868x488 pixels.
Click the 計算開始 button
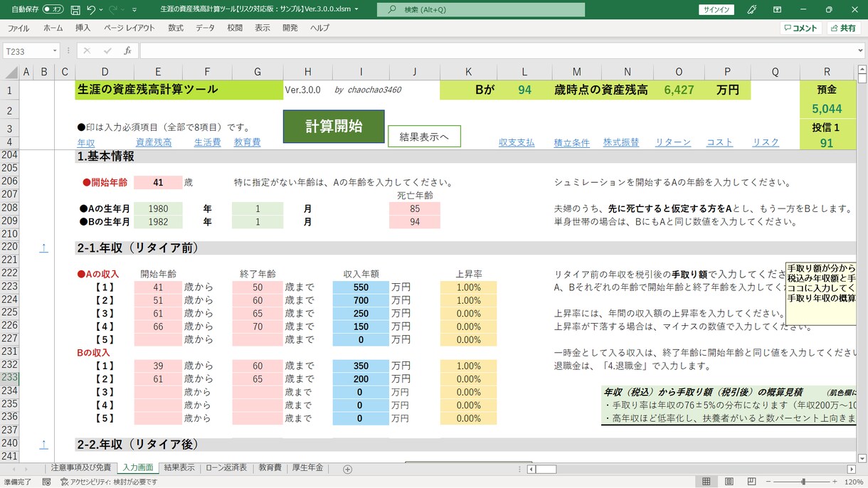pyautogui.click(x=334, y=127)
